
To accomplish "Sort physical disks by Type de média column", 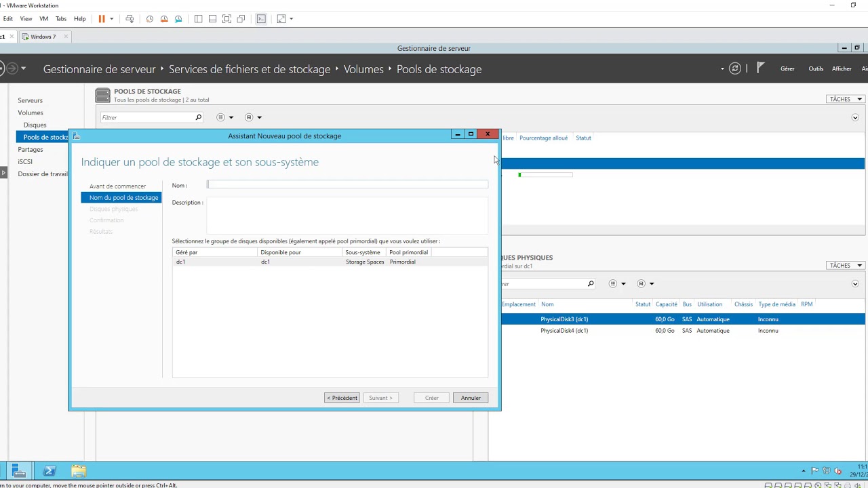I will point(776,304).
